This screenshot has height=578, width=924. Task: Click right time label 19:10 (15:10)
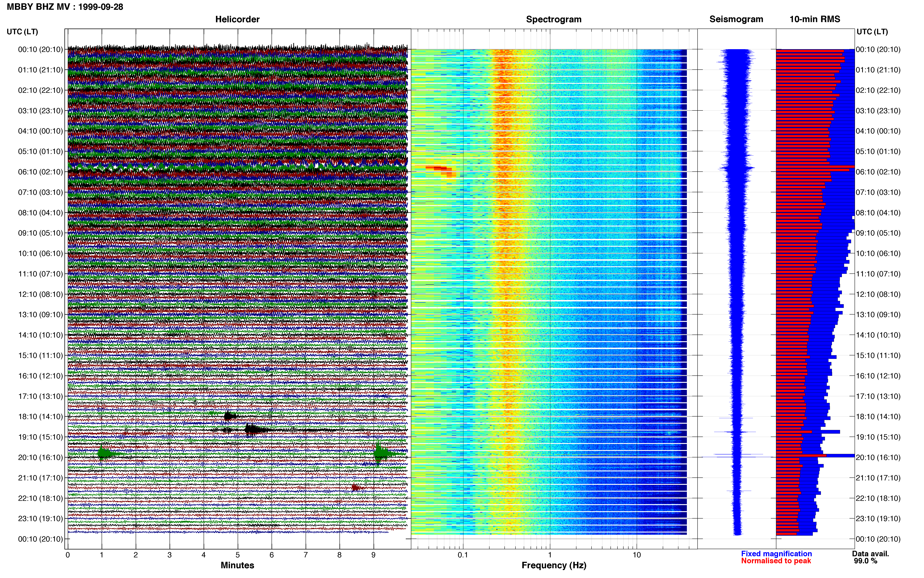(878, 437)
